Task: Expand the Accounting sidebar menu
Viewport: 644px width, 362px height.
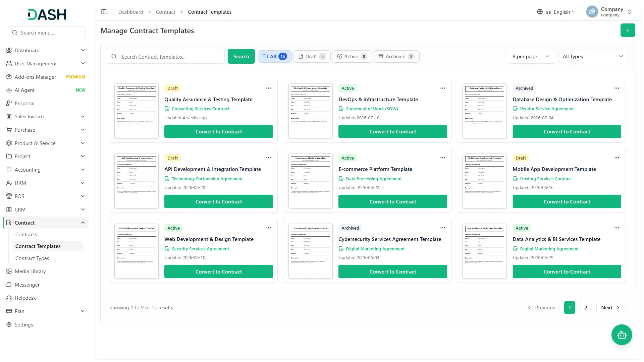Action: pos(46,170)
